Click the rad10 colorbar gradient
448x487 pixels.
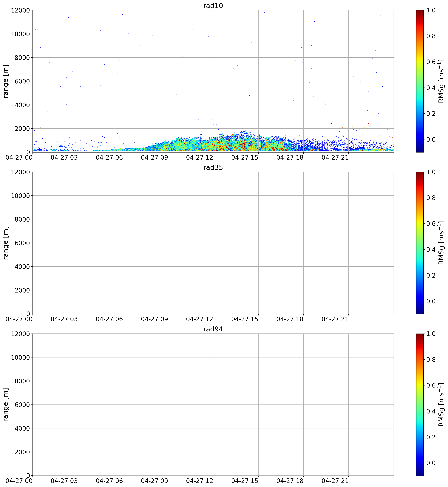[420, 81]
